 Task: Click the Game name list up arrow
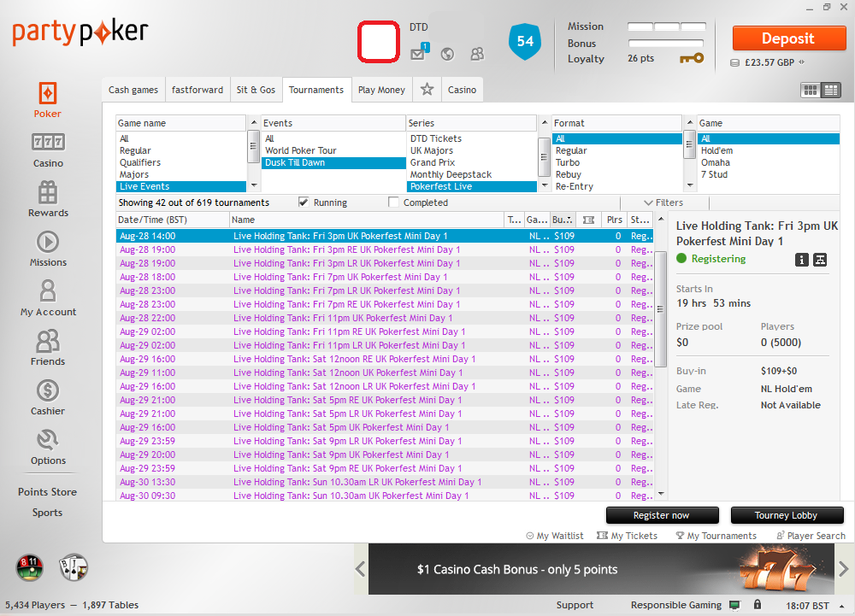(254, 123)
